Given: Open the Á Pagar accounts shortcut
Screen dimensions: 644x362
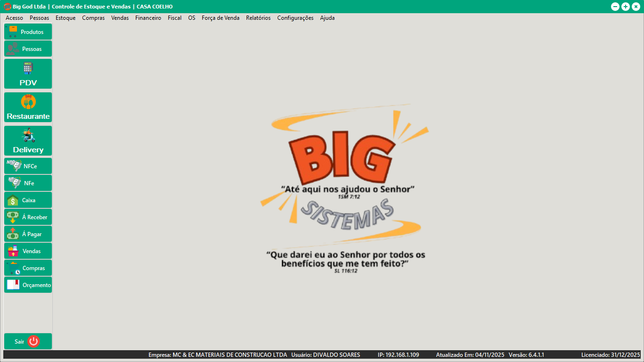Looking at the screenshot, I should point(28,234).
